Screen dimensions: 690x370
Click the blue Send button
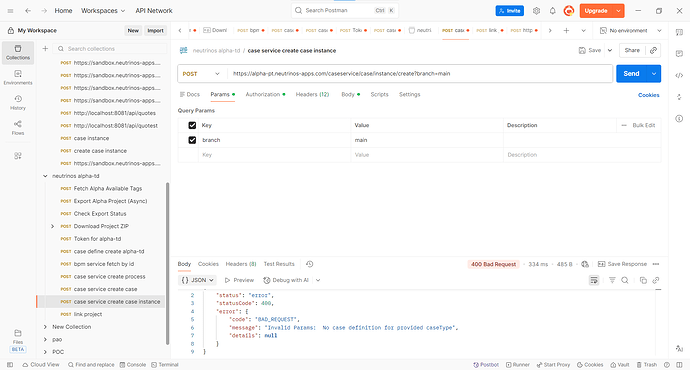coord(631,73)
